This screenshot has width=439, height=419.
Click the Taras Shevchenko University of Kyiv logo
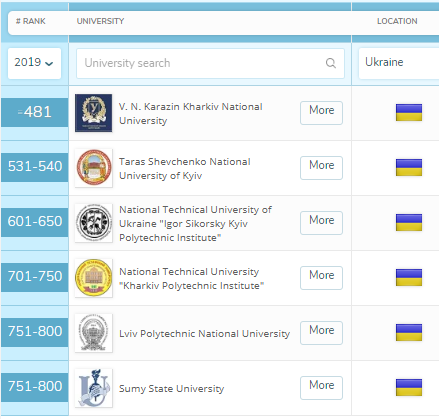tap(94, 168)
